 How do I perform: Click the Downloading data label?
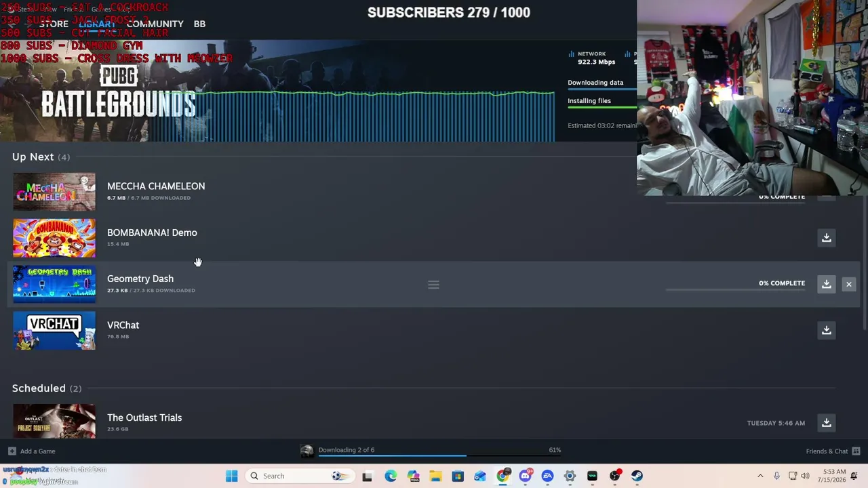point(595,83)
